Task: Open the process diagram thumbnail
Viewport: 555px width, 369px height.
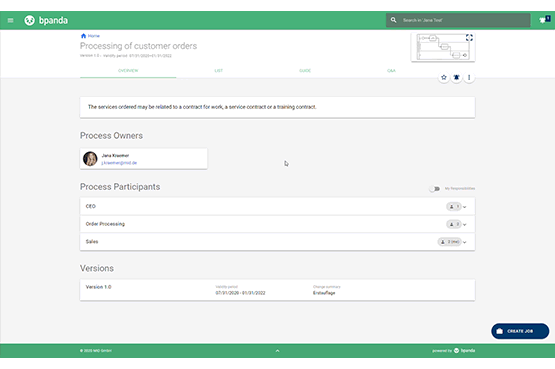Action: click(x=443, y=47)
